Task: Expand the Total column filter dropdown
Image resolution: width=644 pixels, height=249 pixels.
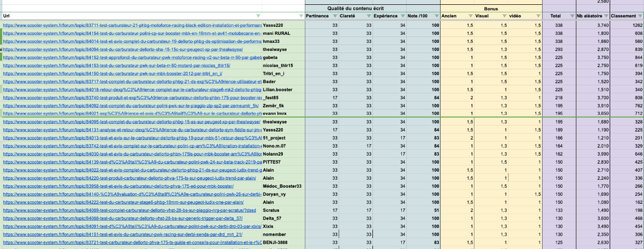Action: pyautogui.click(x=573, y=16)
